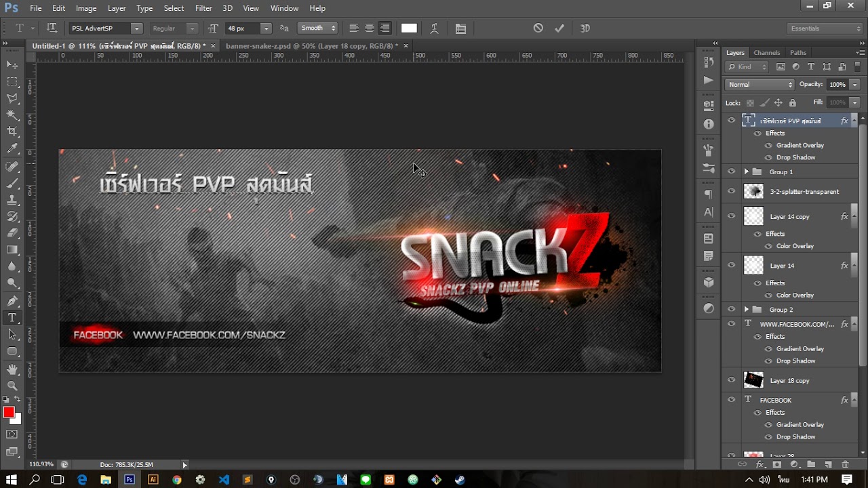868x488 pixels.
Task: Open the Essentials workspace dropdown
Action: click(x=825, y=28)
